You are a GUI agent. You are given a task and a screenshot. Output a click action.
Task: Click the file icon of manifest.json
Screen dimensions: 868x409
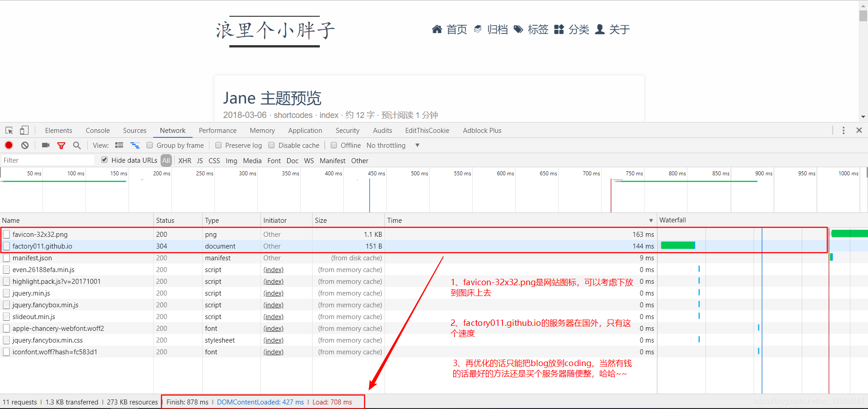tap(6, 258)
